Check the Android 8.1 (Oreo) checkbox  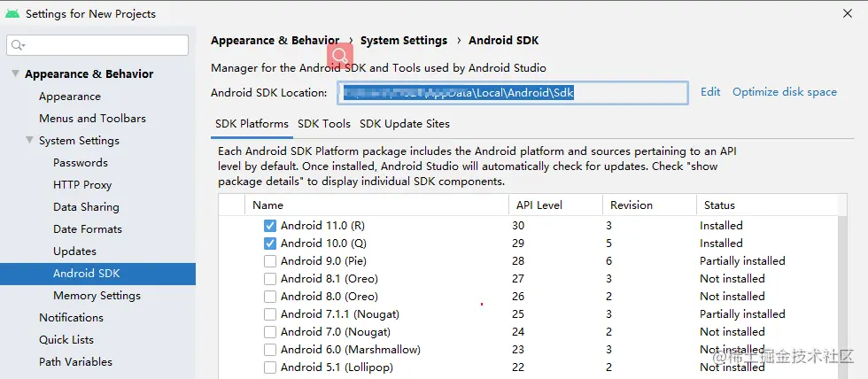point(270,279)
